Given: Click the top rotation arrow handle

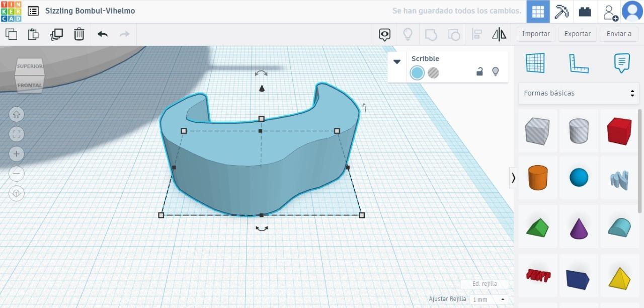Looking at the screenshot, I should point(261,73).
